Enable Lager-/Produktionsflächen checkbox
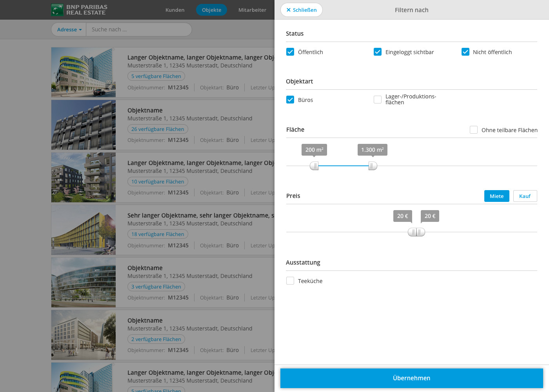The height and width of the screenshot is (392, 549). point(378,100)
